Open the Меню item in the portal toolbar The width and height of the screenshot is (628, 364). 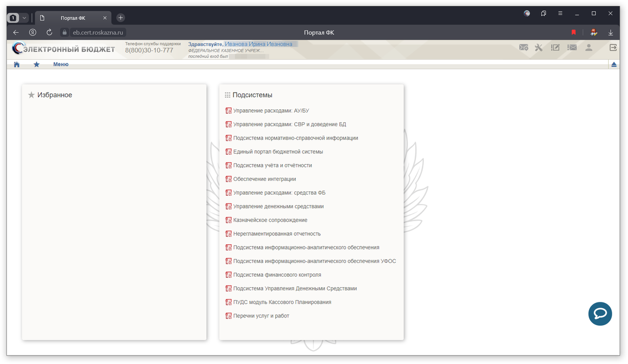tap(61, 64)
